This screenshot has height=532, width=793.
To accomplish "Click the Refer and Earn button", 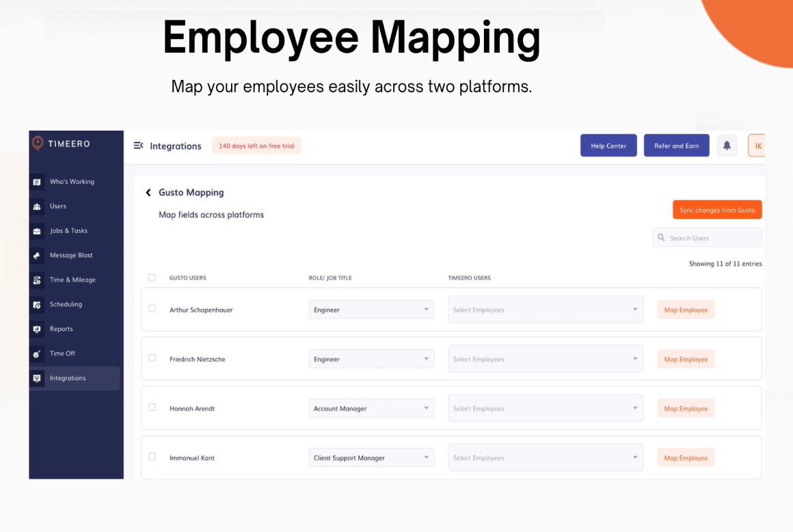I will (x=676, y=146).
